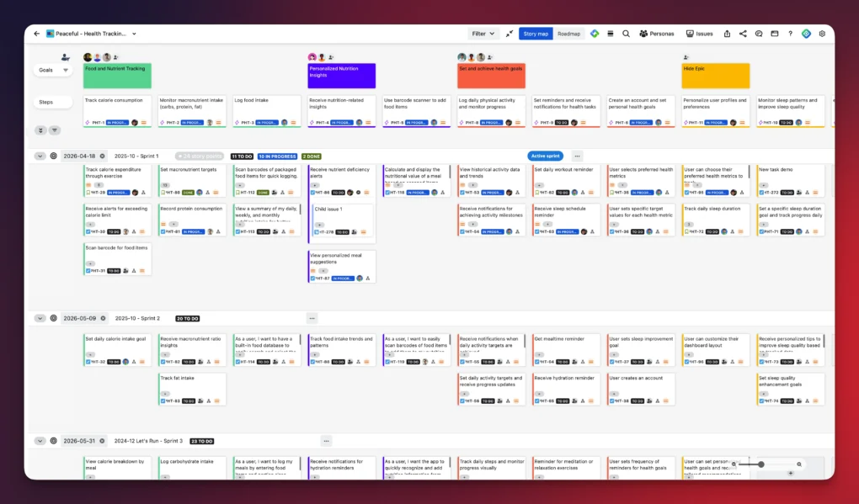Adjust the zoom slider handle
This screenshot has width=859, height=504.
[x=761, y=464]
